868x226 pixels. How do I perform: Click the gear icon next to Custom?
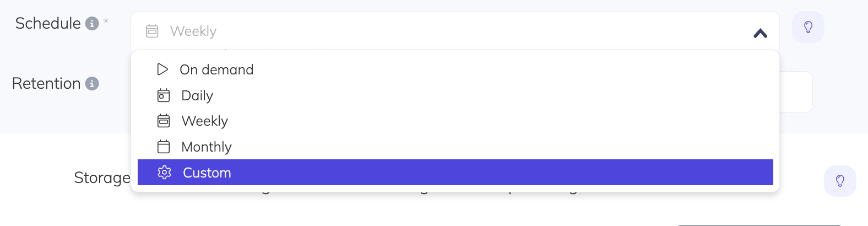pos(164,173)
